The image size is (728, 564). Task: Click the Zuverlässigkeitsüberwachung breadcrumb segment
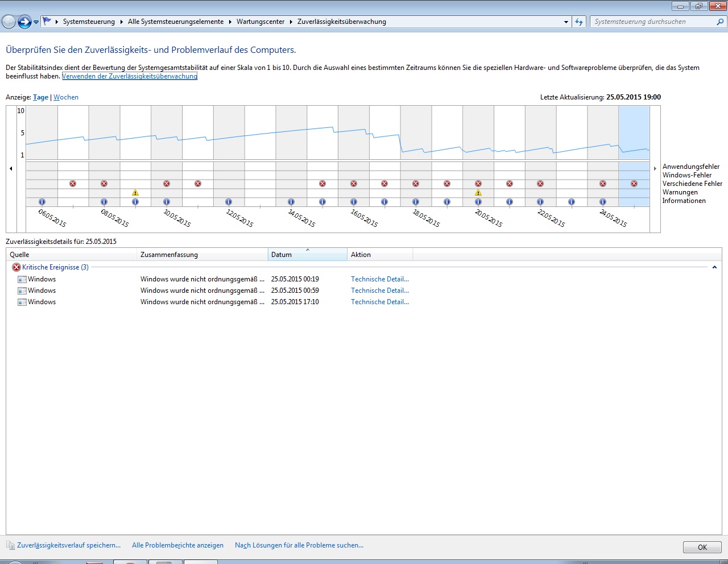click(x=342, y=22)
